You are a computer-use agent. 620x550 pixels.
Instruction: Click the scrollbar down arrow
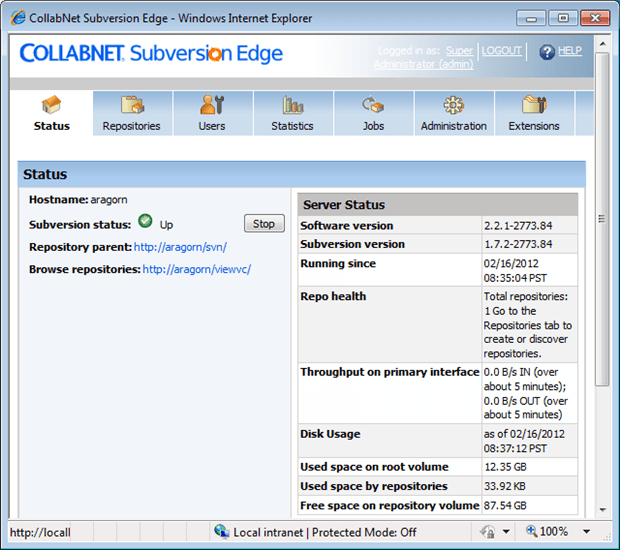click(602, 510)
